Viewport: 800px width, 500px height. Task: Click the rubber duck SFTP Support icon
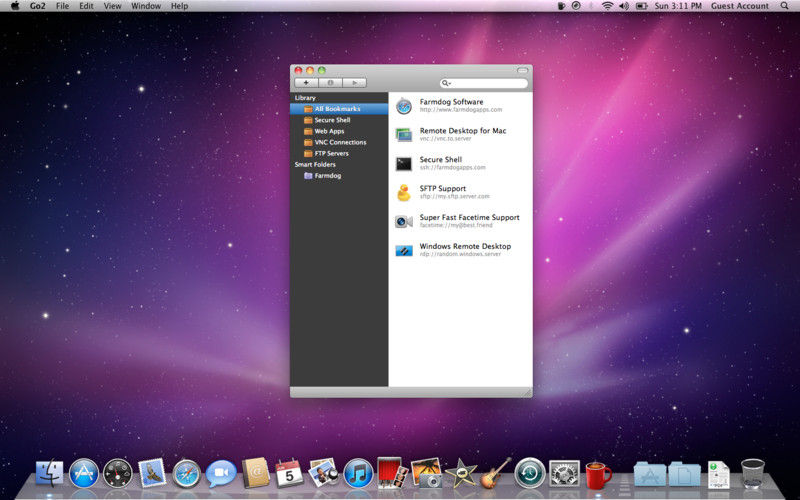[x=404, y=192]
